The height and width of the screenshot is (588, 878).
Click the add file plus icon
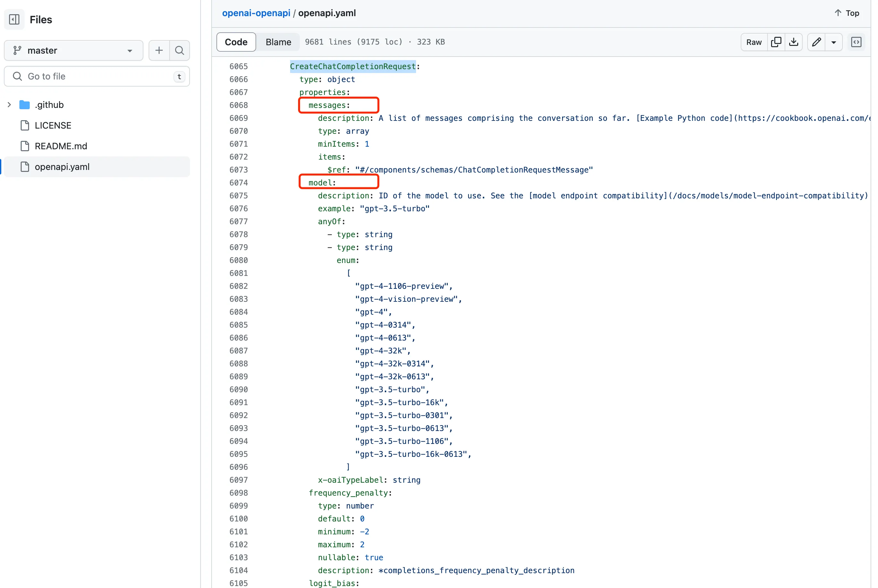(159, 50)
